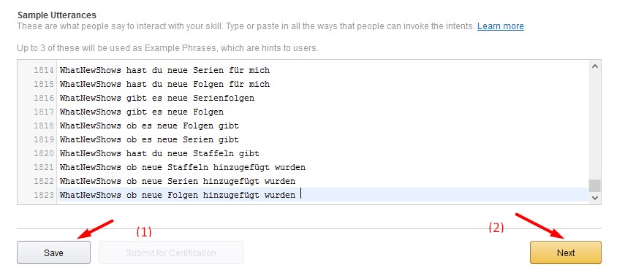Place cursor in line 1815 utterance
This screenshot has height=270, width=644.
164,85
